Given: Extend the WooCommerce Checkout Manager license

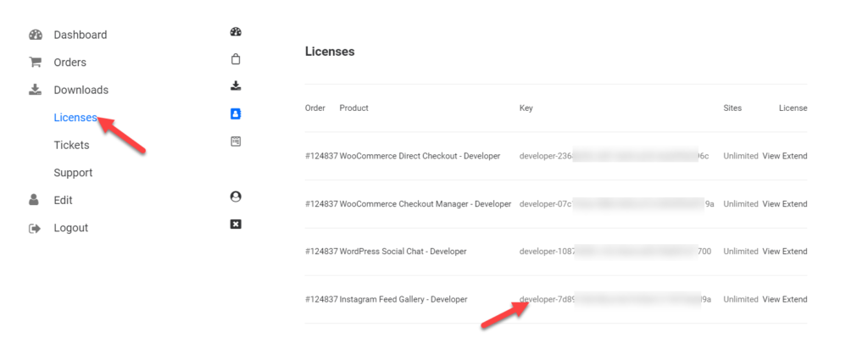Looking at the screenshot, I should pos(795,203).
